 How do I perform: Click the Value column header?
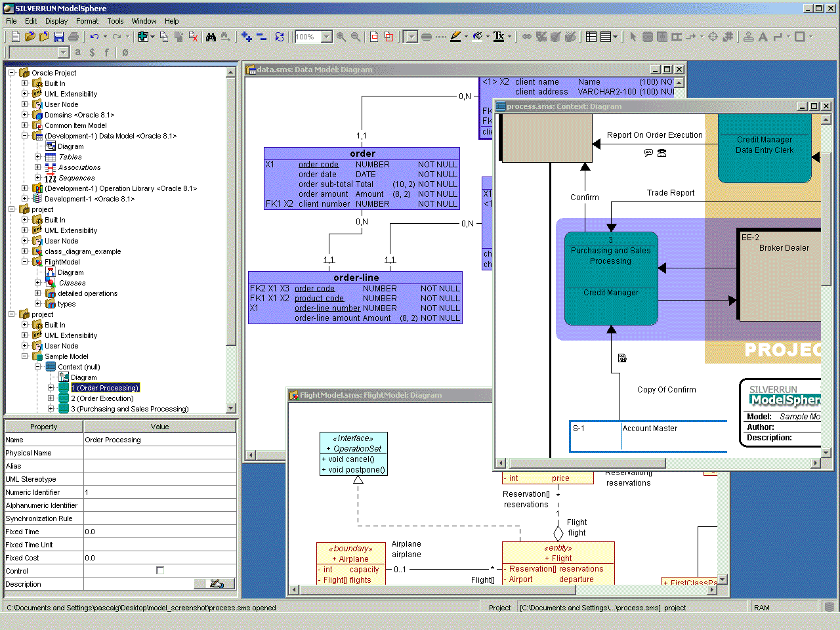(159, 427)
